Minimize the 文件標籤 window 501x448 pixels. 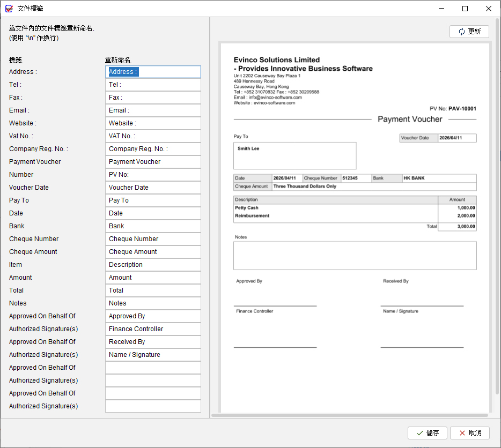441,9
